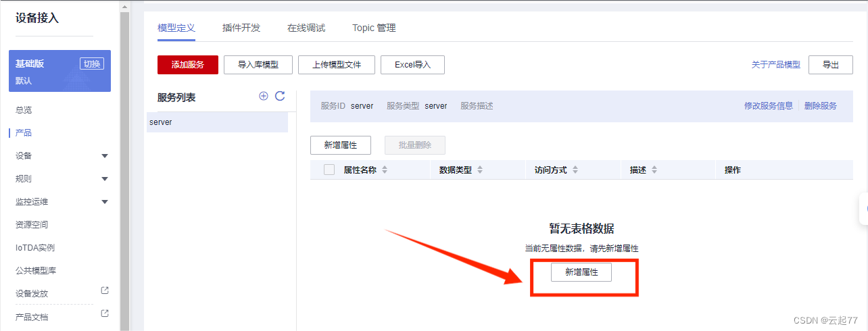Open 公共模型库 in the sidebar
The image size is (868, 331).
pos(36,271)
